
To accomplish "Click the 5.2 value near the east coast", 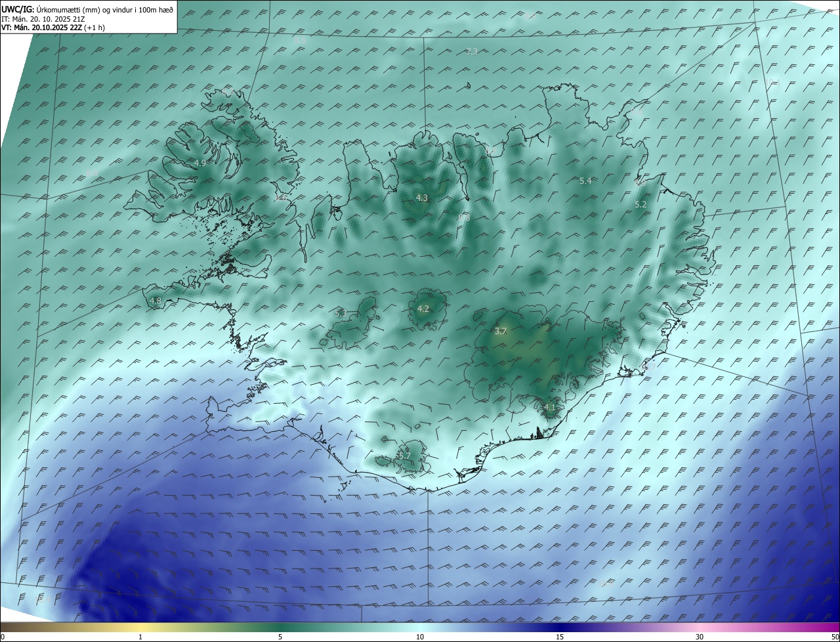I will [x=640, y=205].
